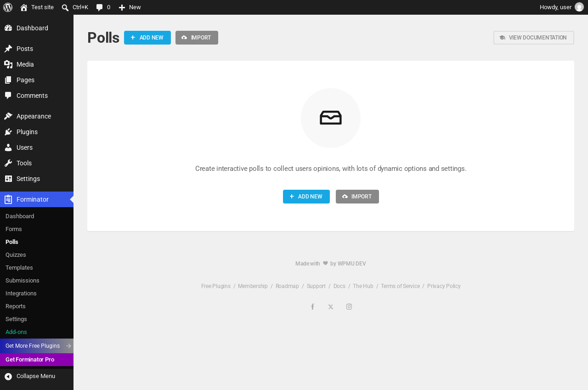Click ADD NEW button in empty polls panel
This screenshot has width=588, height=390.
pyautogui.click(x=306, y=197)
